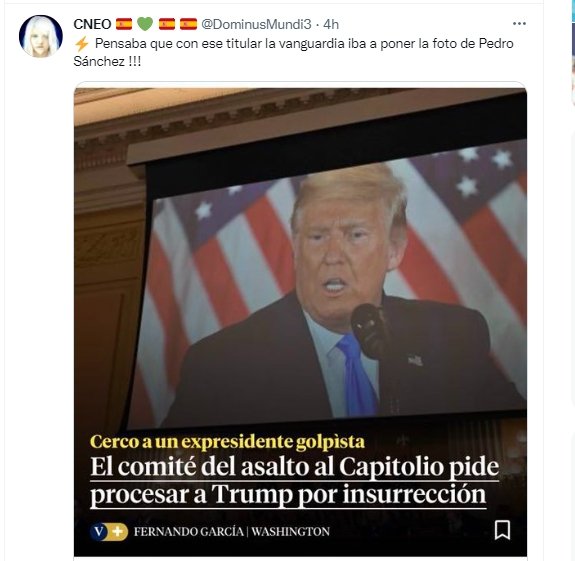Open the CNEO display name link
The width and height of the screenshot is (575, 561).
92,24
